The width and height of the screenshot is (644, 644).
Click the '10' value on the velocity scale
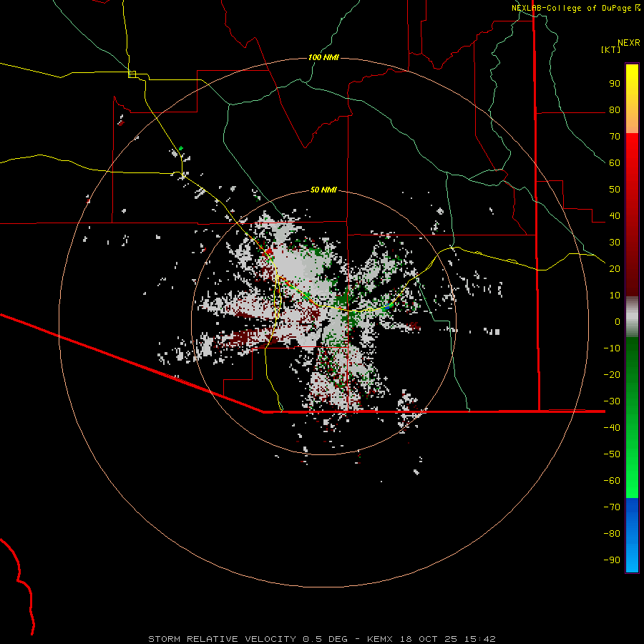(x=615, y=296)
